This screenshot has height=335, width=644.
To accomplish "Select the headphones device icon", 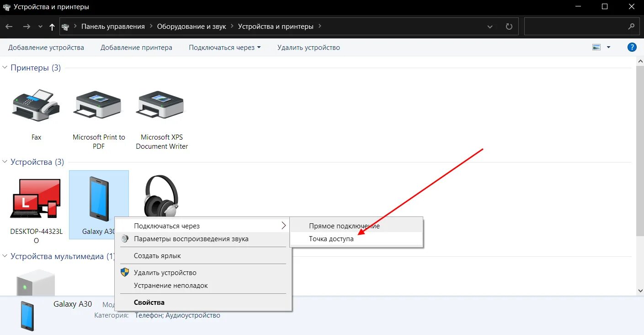I will (161, 196).
